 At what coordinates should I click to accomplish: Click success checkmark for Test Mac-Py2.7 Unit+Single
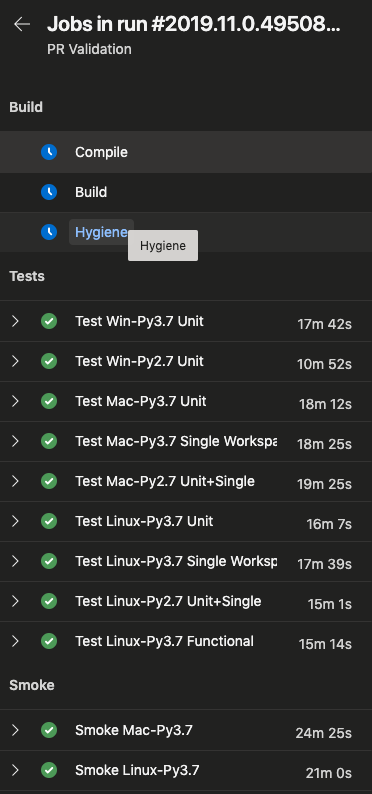[x=49, y=481]
